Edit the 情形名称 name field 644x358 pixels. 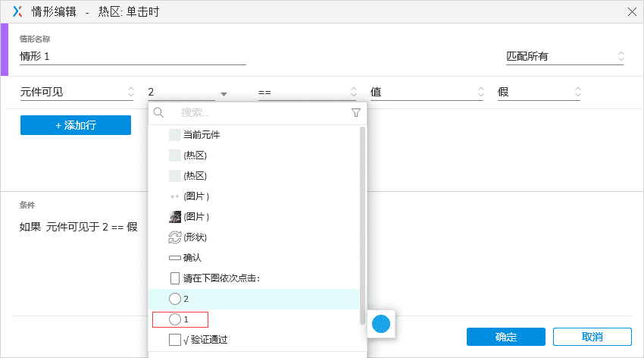pyautogui.click(x=133, y=56)
